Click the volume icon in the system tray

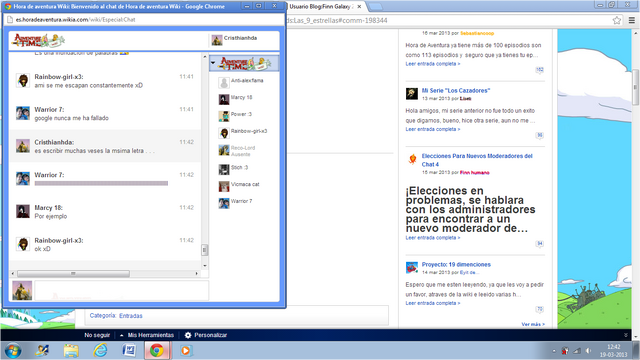[x=588, y=351]
